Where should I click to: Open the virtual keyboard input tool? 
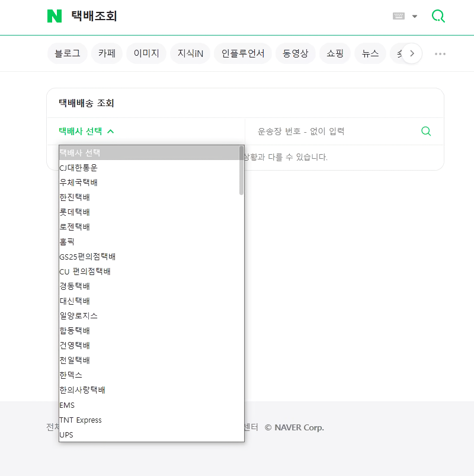[399, 16]
